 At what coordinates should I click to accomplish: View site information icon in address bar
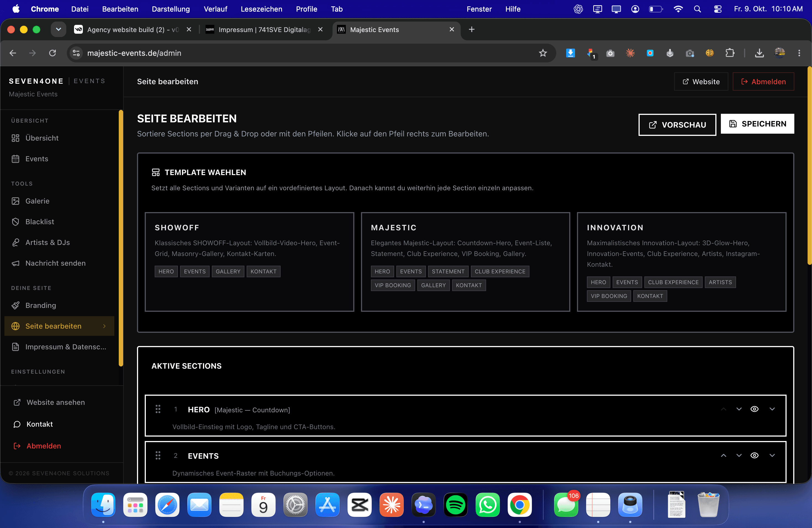77,53
